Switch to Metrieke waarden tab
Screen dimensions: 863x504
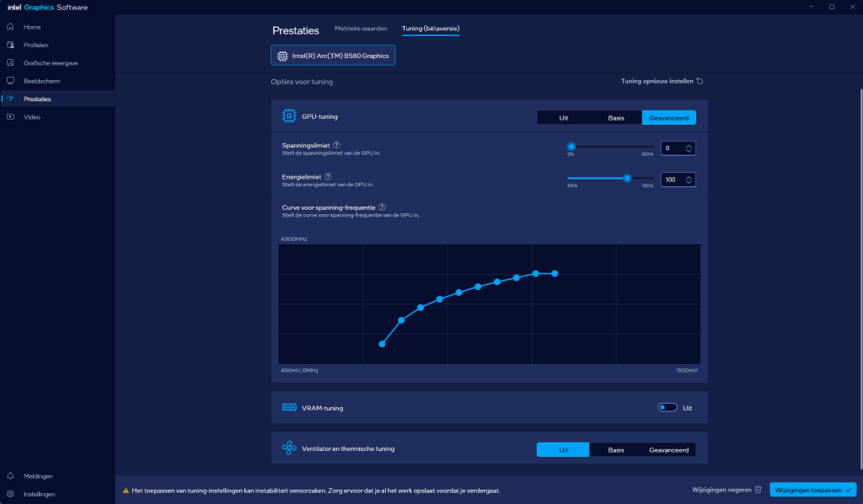coord(361,29)
